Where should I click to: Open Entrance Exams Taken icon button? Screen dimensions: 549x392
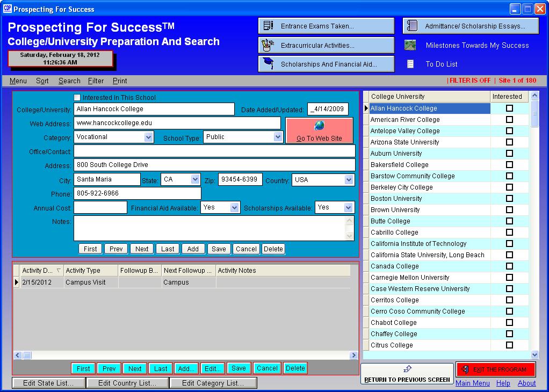(268, 26)
